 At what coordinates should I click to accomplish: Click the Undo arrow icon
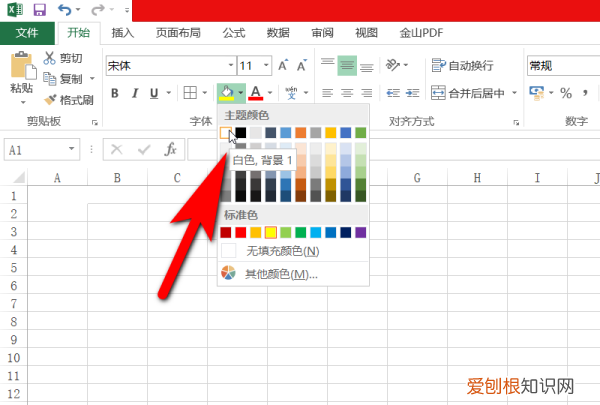coord(64,10)
